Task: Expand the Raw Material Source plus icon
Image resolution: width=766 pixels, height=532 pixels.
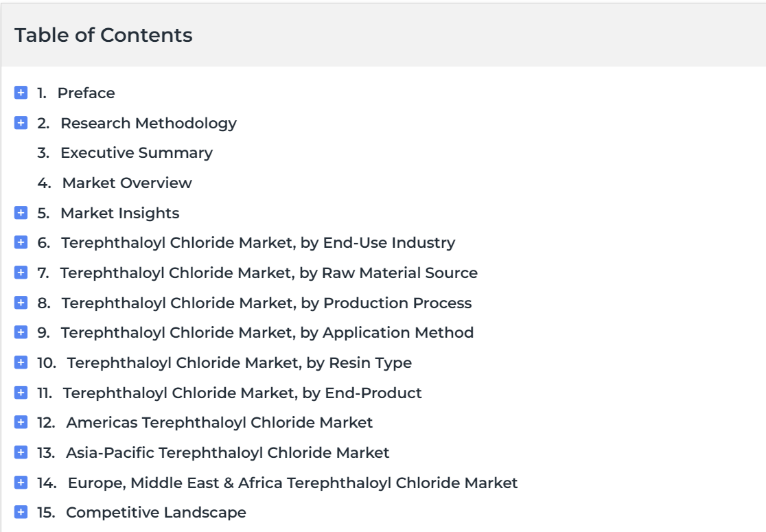Action: pos(21,272)
